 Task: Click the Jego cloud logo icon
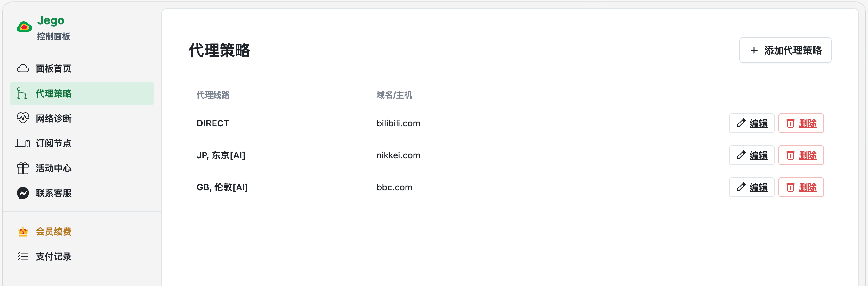point(24,27)
